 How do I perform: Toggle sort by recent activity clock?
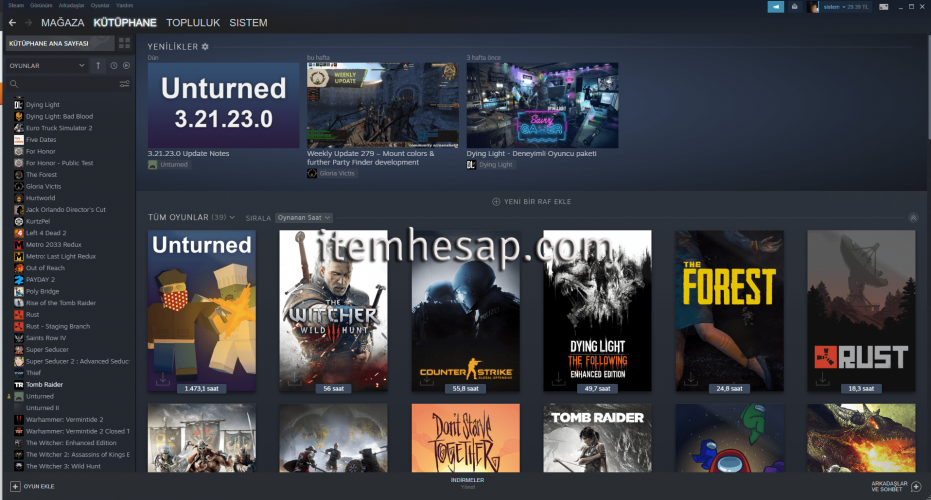coord(114,66)
